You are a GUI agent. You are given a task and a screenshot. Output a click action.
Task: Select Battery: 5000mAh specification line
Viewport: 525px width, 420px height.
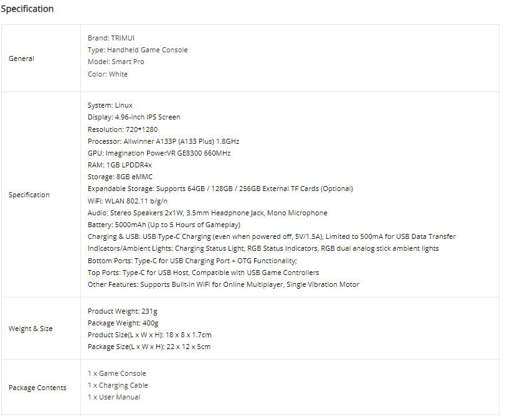(164, 225)
